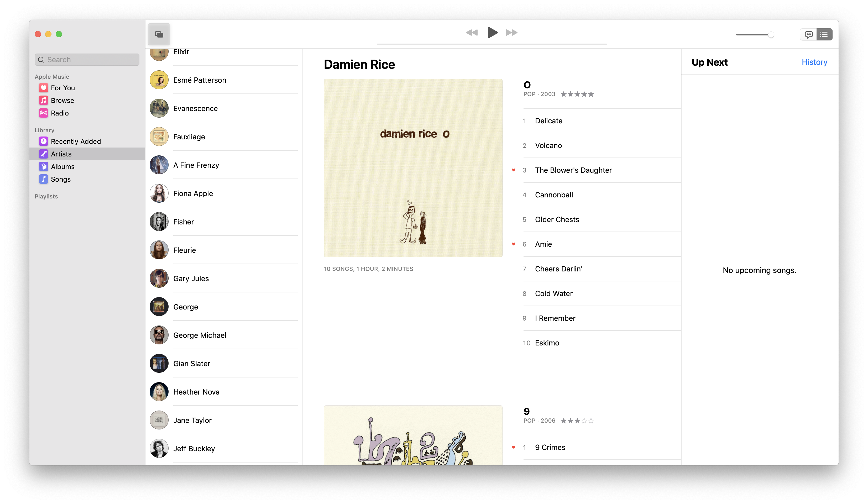Adjust the volume slider
868x504 pixels.
click(x=755, y=34)
